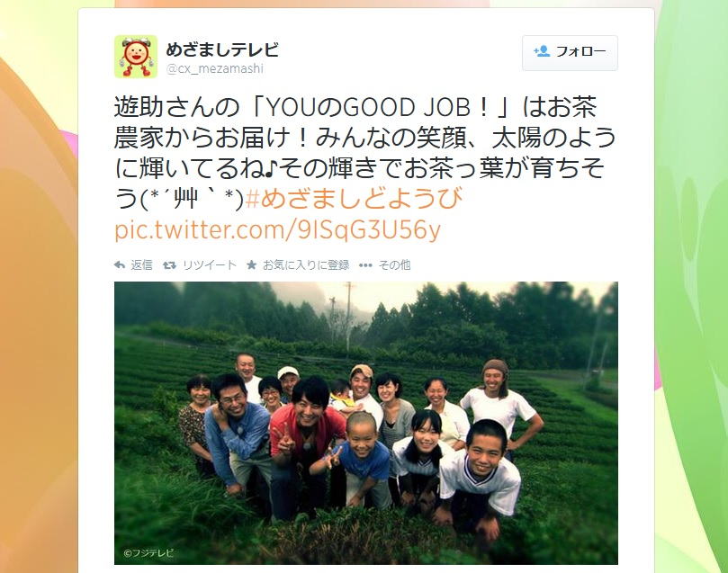The width and height of the screenshot is (728, 573).
Task: Open the その他 more menu
Action: coord(395,265)
